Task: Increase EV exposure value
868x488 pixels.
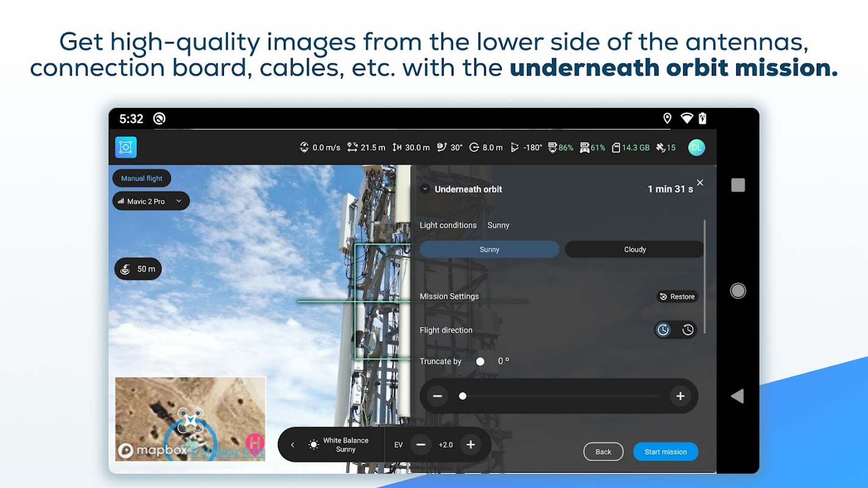Action: tap(471, 445)
